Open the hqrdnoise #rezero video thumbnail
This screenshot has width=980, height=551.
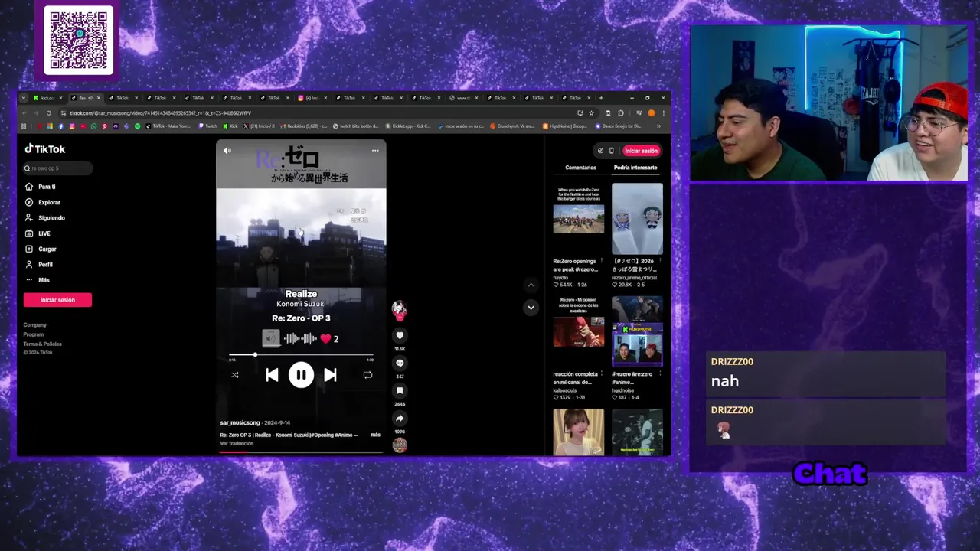click(637, 332)
